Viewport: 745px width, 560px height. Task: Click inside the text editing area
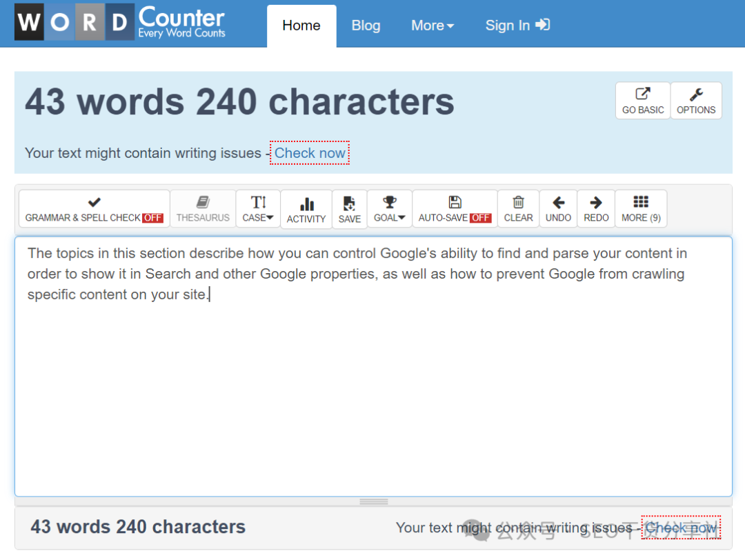pos(373,366)
